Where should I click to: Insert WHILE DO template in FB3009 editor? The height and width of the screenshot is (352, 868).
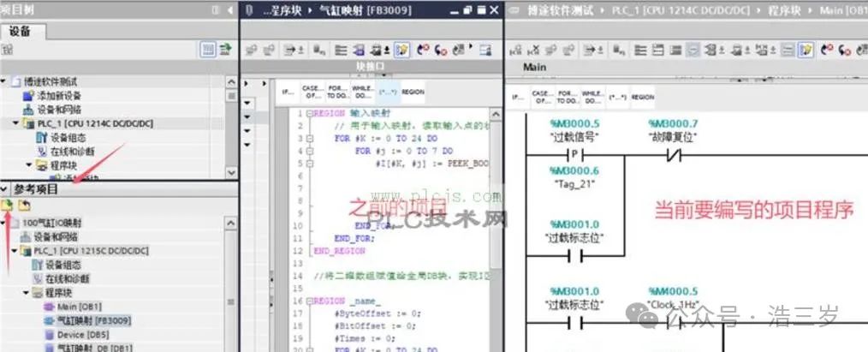pyautogui.click(x=363, y=92)
